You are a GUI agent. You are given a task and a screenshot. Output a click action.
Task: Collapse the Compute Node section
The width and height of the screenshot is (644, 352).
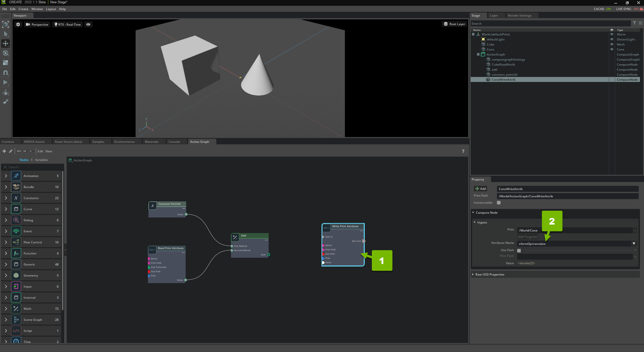coord(473,213)
